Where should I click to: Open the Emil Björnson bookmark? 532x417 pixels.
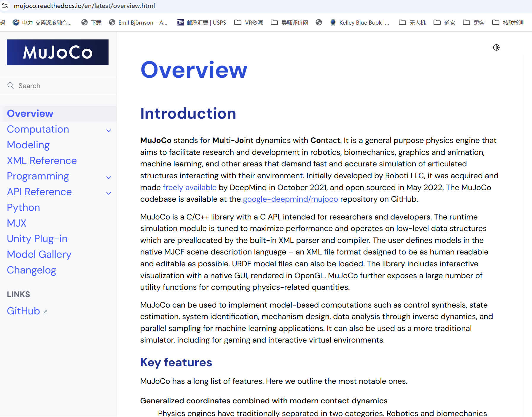138,23
